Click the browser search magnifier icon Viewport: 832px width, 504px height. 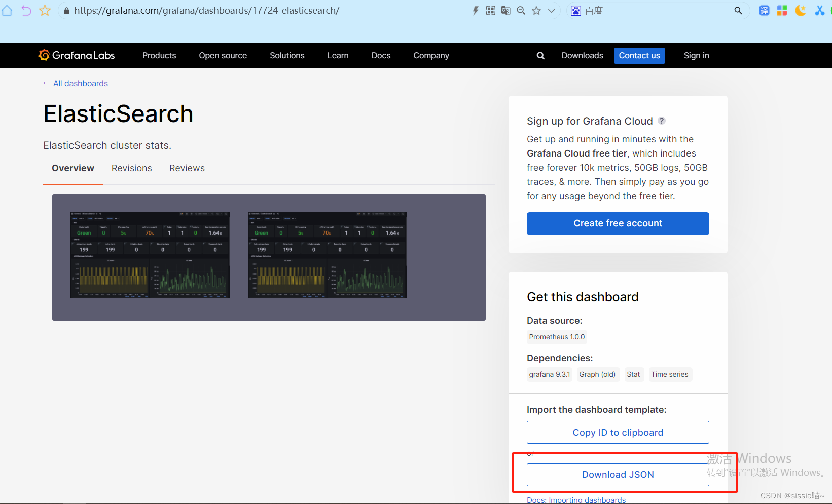click(x=738, y=11)
